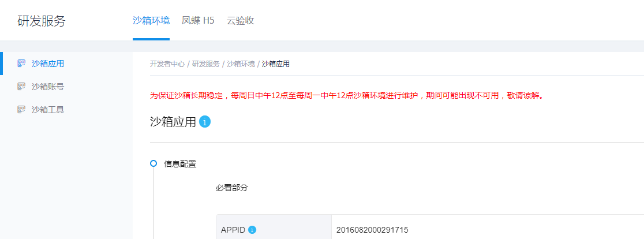This screenshot has width=644, height=239.
Task: Click 沙箱应用 at the breadcrumb end
Action: click(x=276, y=64)
